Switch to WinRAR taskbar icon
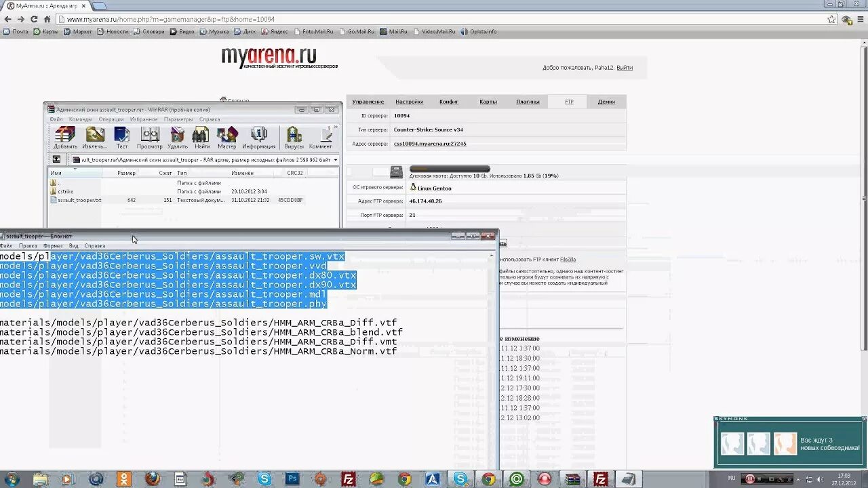 [x=572, y=479]
